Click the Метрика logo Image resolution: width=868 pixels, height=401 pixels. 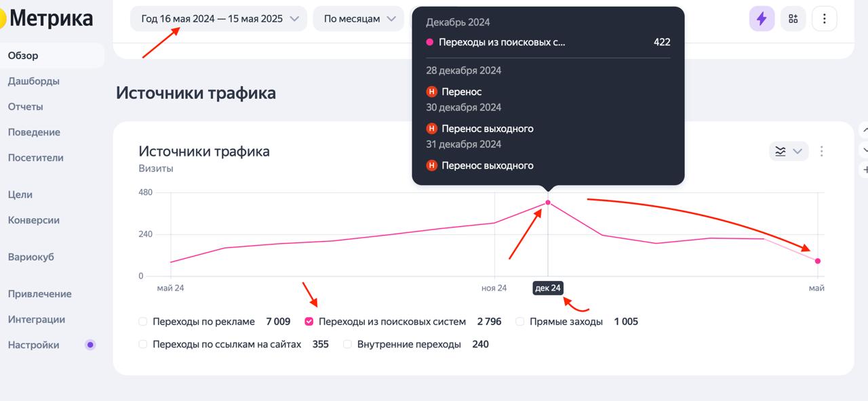(47, 18)
